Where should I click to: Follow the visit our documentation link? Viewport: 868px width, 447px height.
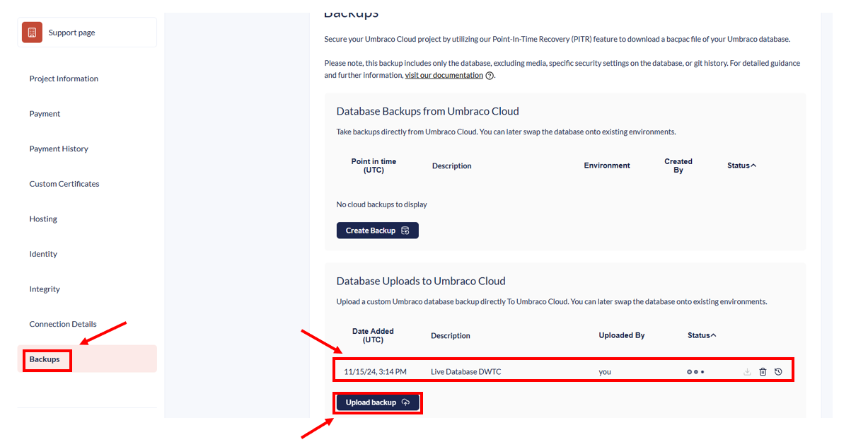pos(444,76)
